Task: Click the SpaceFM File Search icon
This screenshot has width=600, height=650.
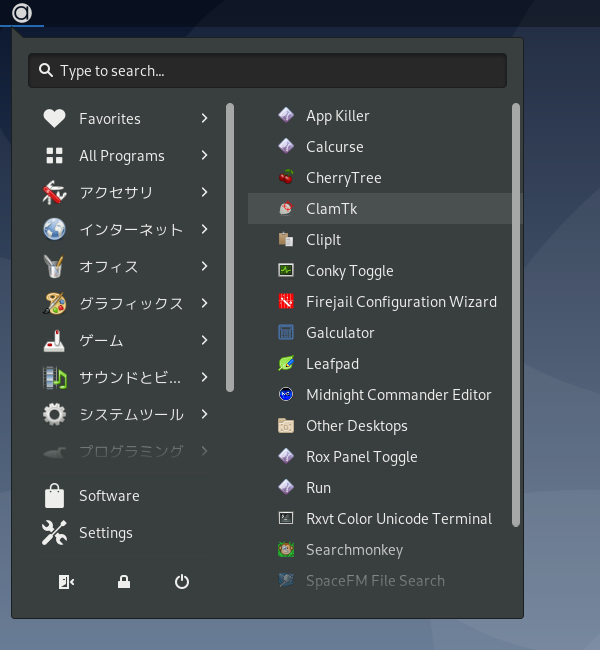Action: click(x=286, y=580)
